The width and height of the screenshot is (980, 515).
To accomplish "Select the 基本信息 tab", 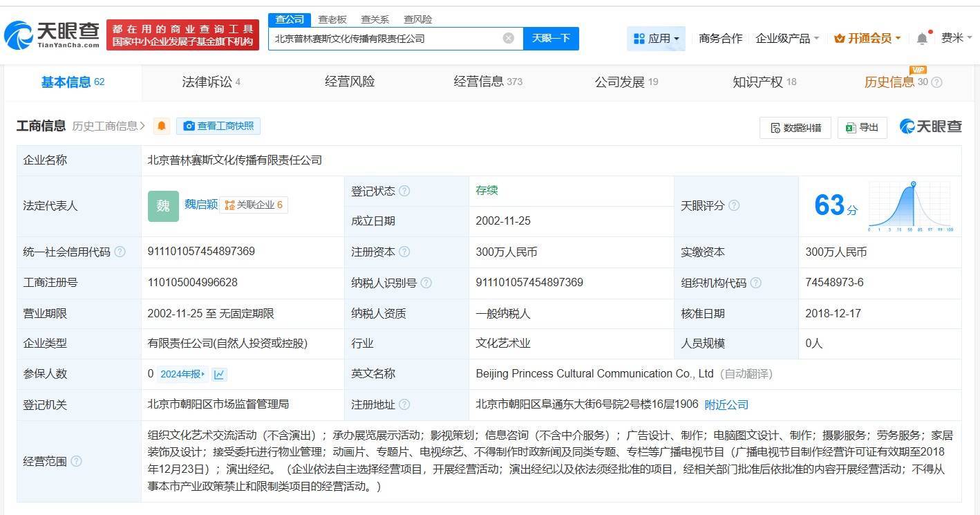I will point(73,82).
